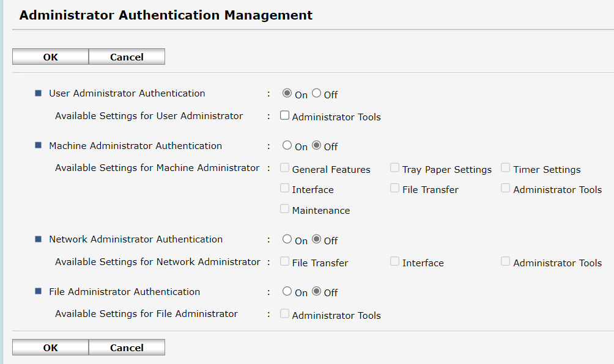Click the top Cancel button
Screen dimensions: 614x364
tap(127, 57)
